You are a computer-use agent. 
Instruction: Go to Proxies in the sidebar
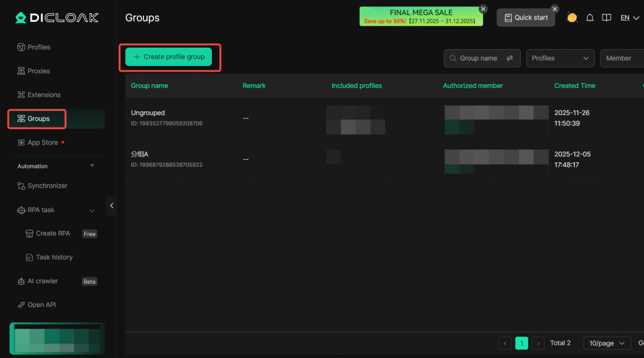pyautogui.click(x=38, y=71)
